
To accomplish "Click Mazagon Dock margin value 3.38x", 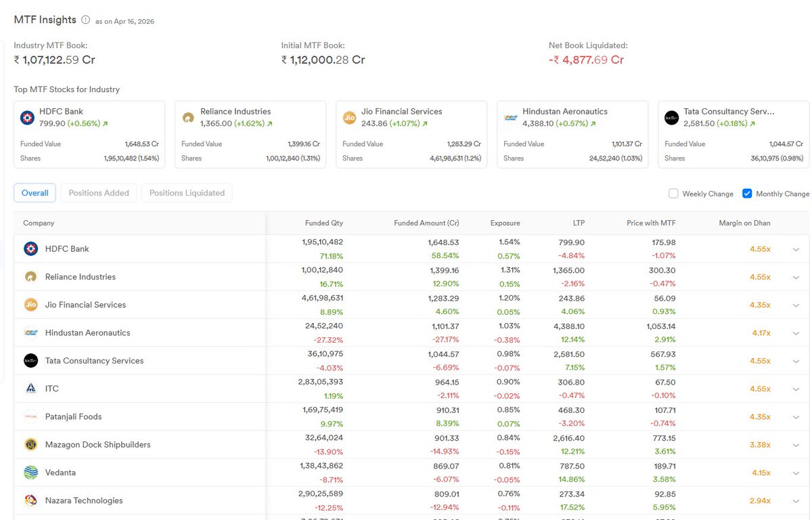I will tap(760, 445).
